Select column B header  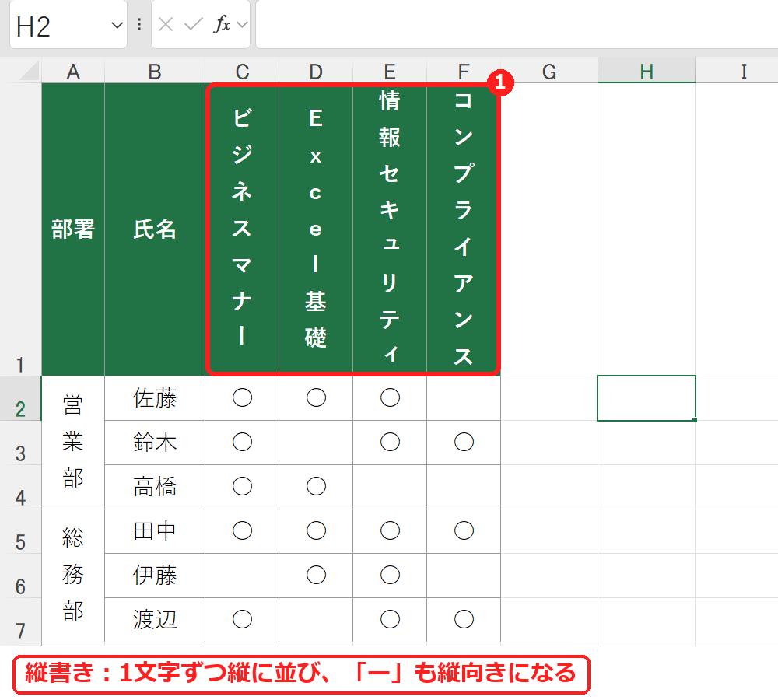[155, 72]
